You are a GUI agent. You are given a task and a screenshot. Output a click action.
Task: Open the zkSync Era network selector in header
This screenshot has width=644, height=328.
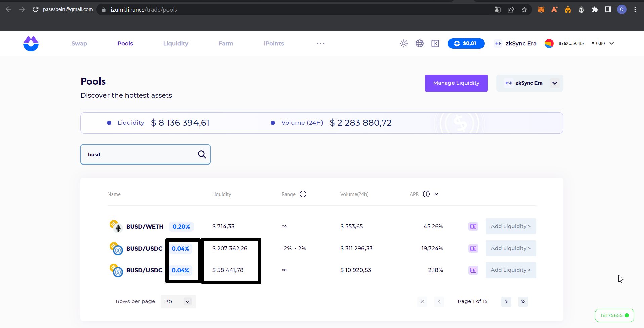tap(516, 43)
